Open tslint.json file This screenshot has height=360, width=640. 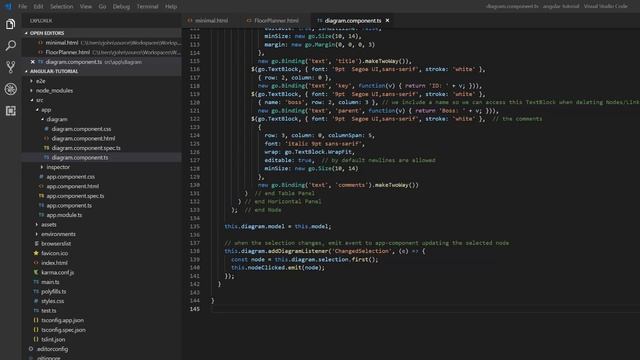(53, 340)
